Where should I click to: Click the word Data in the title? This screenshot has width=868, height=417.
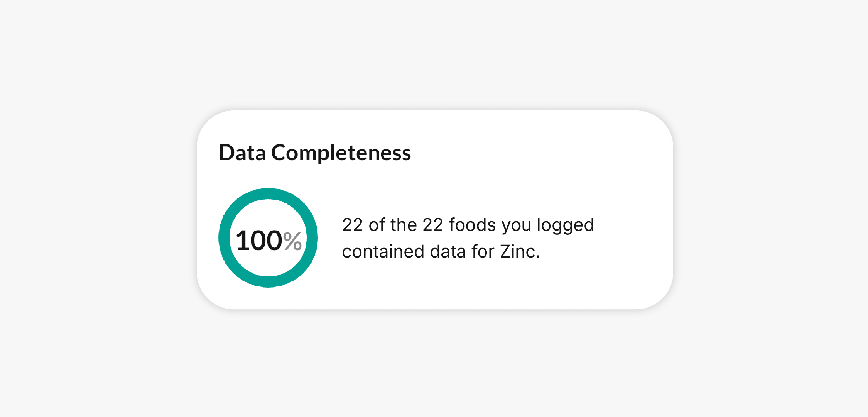tap(242, 153)
